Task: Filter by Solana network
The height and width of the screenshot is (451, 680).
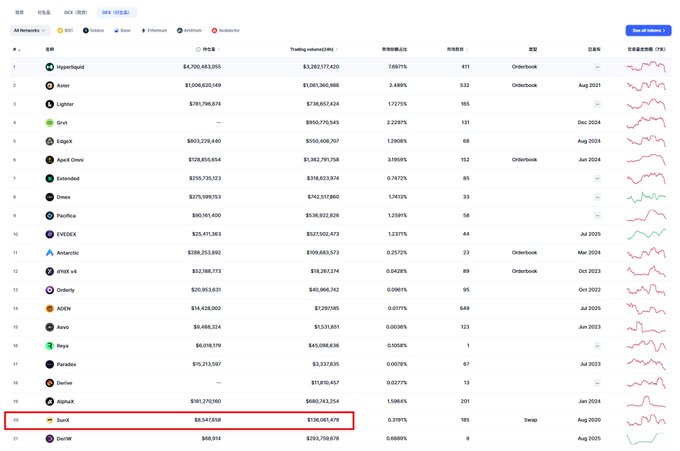Action: [93, 30]
